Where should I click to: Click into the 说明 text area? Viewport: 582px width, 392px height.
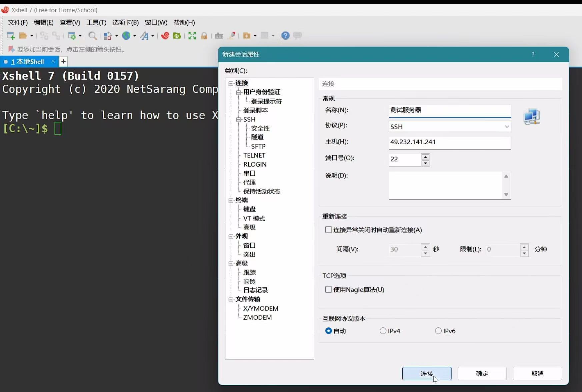446,186
